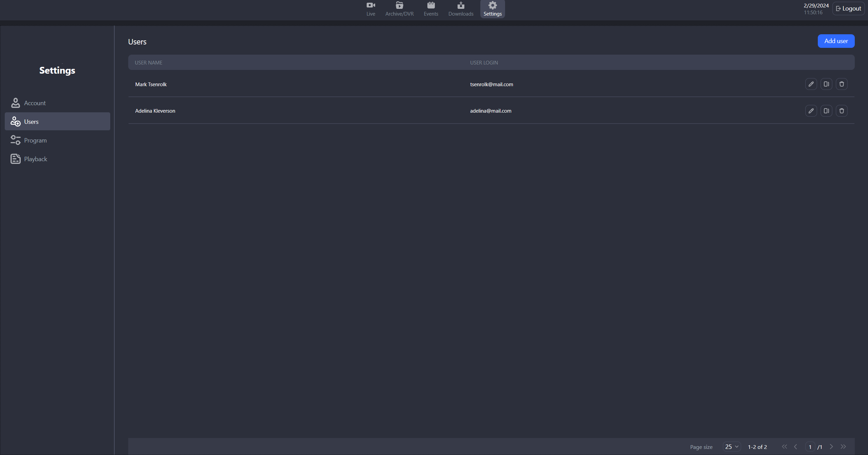Delete Mark Tsenrolk using trash icon
868x455 pixels.
pos(841,84)
